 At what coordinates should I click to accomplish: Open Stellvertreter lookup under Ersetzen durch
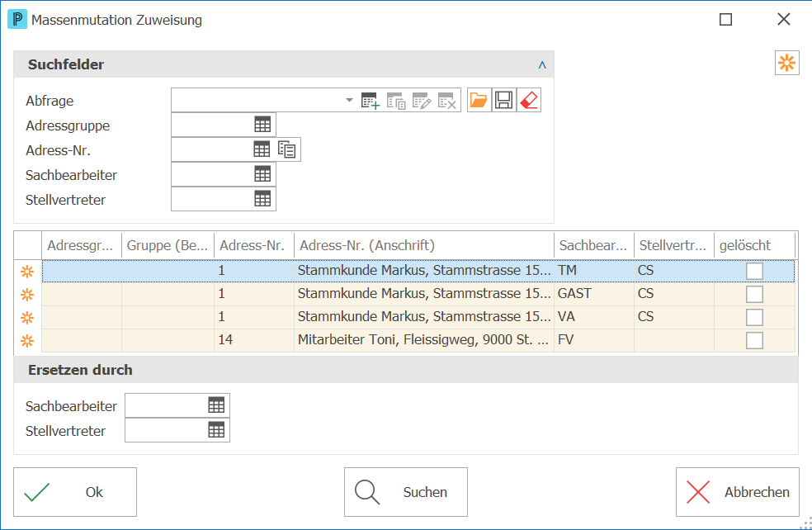tap(216, 430)
